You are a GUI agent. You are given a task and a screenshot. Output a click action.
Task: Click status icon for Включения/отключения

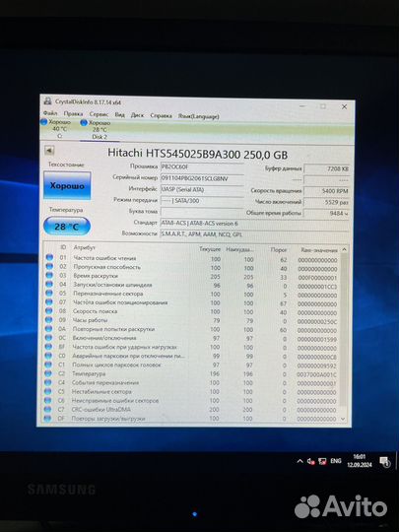click(x=48, y=338)
